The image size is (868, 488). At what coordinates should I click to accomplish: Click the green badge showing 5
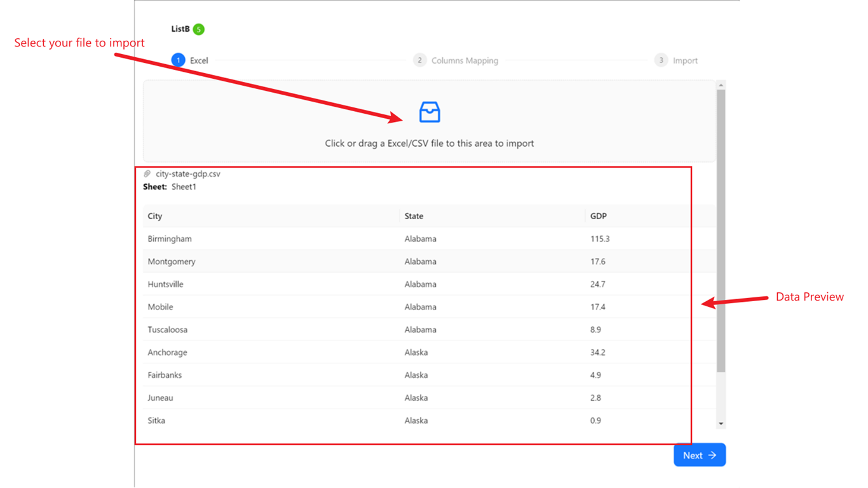coord(199,29)
